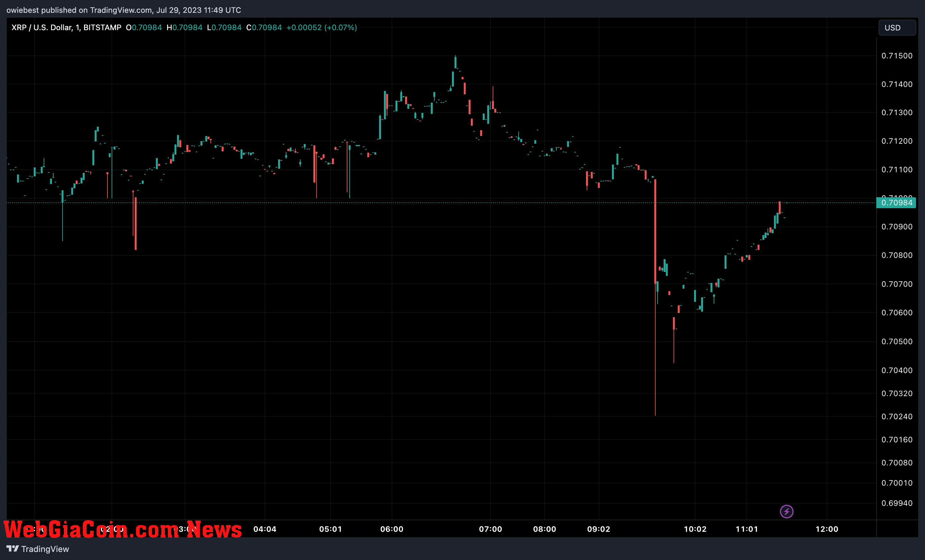Click the 0.70600 price axis label
925x560 pixels.
[897, 313]
